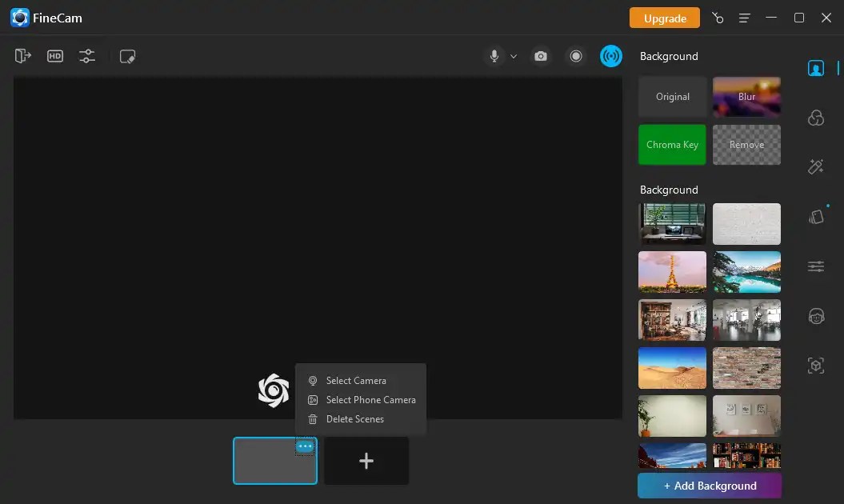Toggle the wireless broadcast icon
Image resolution: width=844 pixels, height=504 pixels.
(x=611, y=56)
